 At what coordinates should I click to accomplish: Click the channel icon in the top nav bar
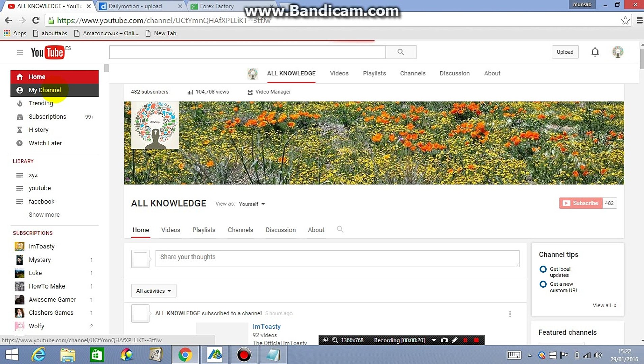click(x=253, y=73)
